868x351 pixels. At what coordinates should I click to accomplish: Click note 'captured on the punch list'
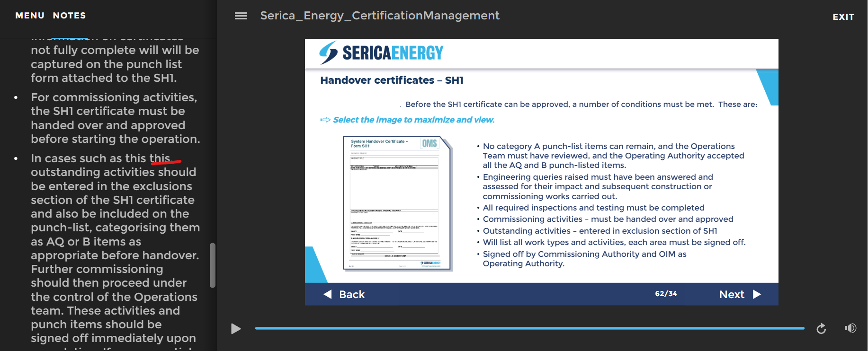pyautogui.click(x=107, y=64)
